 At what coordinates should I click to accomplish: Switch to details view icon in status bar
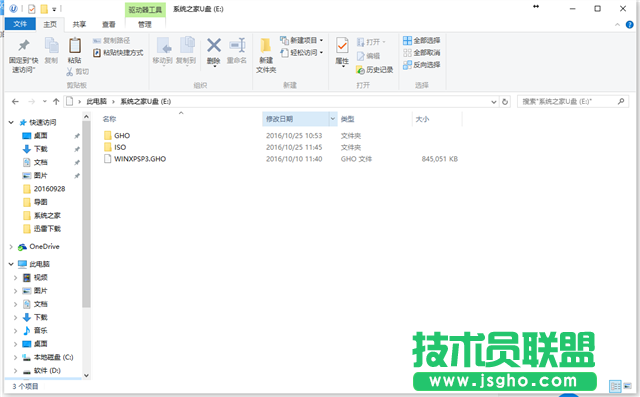[615, 386]
